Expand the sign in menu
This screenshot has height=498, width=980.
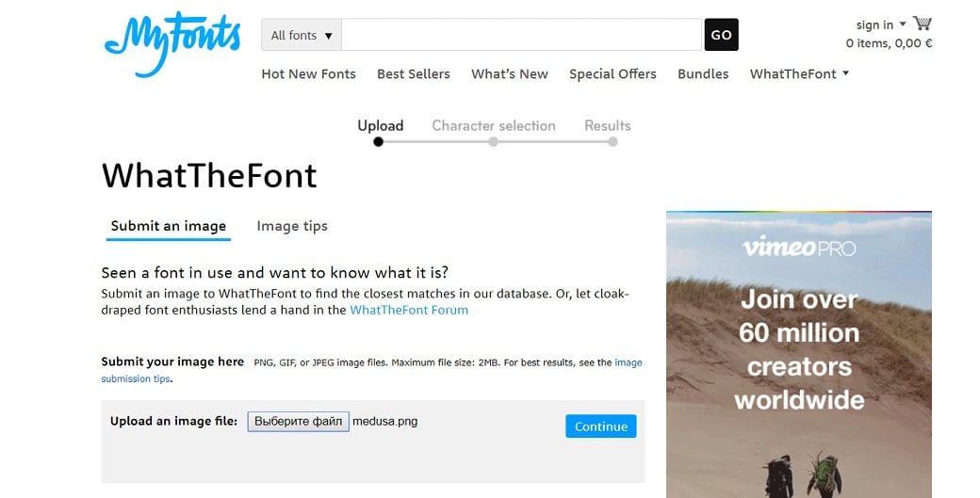click(x=880, y=24)
